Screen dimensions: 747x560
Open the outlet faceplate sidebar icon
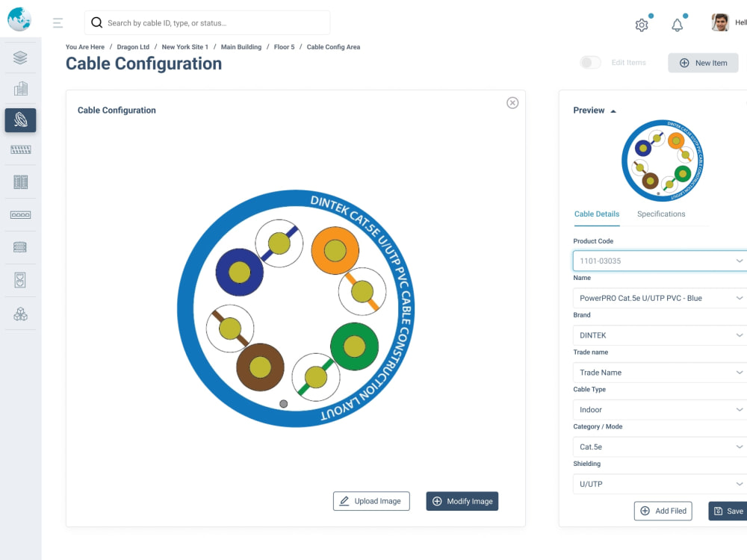(x=20, y=280)
